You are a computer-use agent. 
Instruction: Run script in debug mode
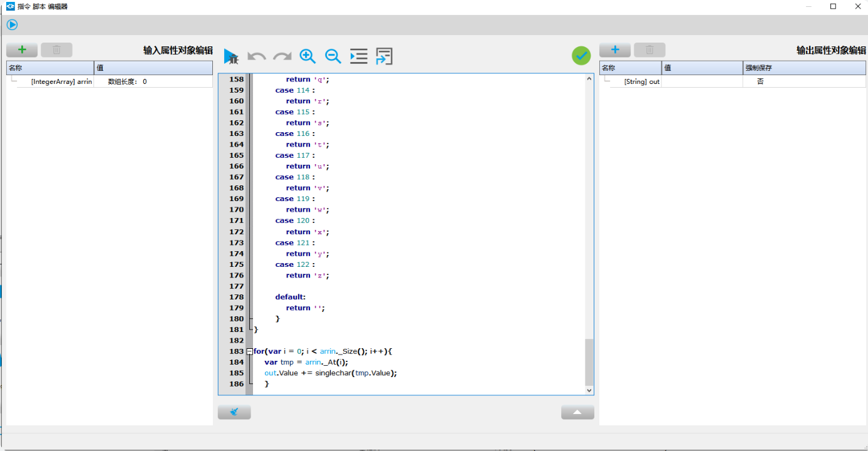tap(231, 56)
